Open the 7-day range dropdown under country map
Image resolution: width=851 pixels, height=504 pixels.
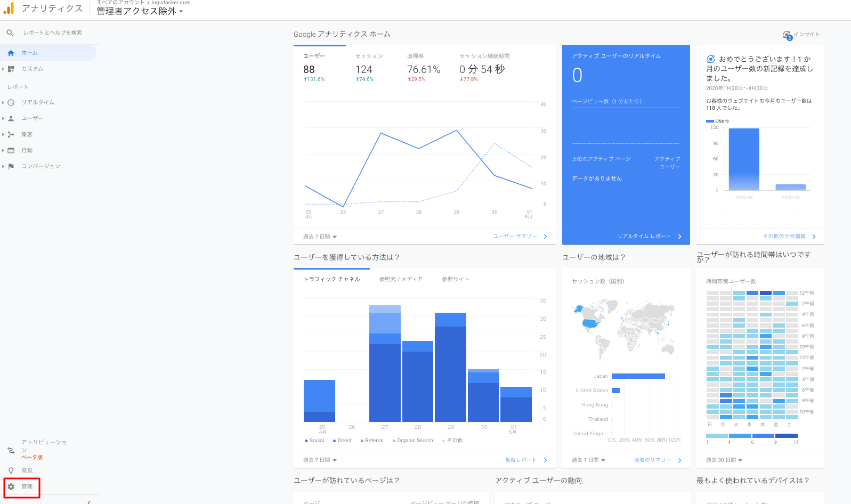click(589, 460)
